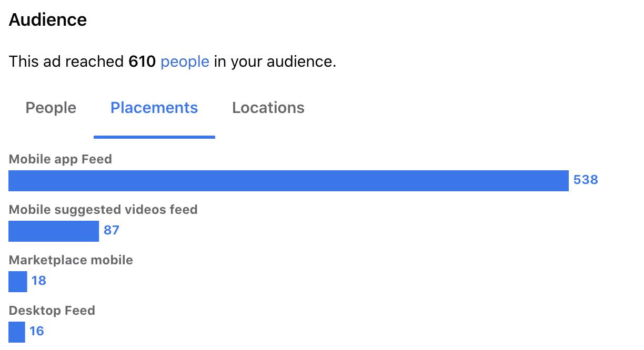Open the Locations tab
Screen dimensions: 644x350
point(268,108)
